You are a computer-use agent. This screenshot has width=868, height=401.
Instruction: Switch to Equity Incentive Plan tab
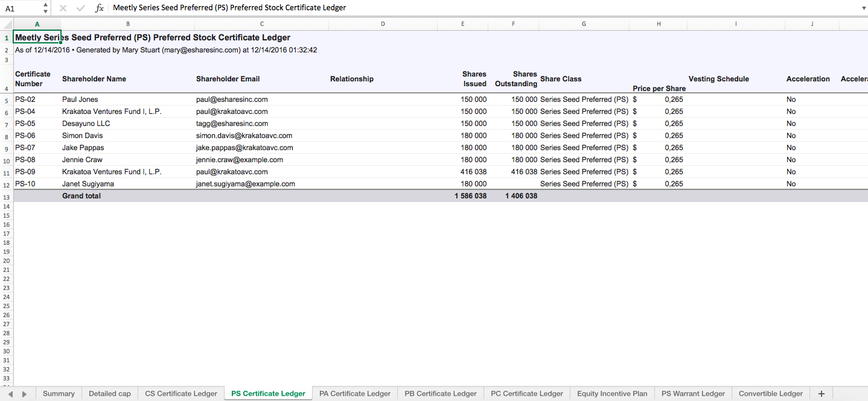[x=612, y=394]
